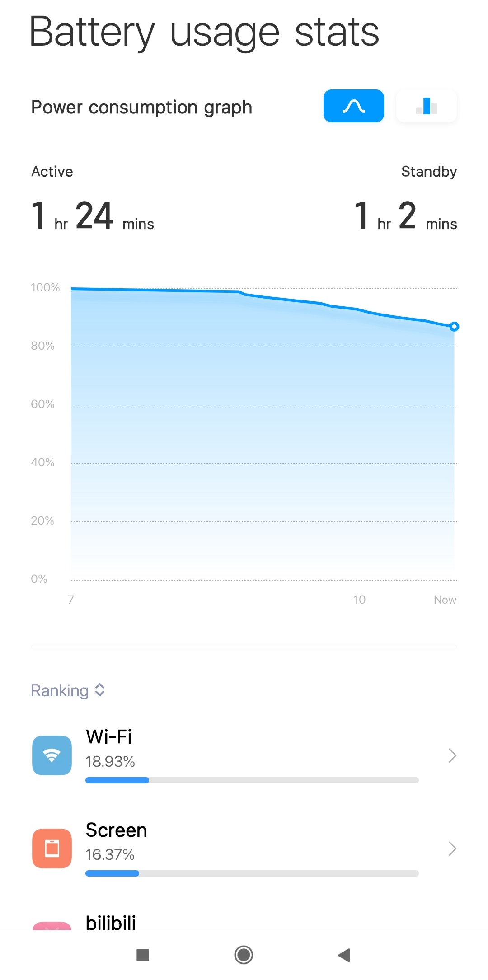Tap Android recent apps square button
The height and width of the screenshot is (980, 488).
pos(143,955)
